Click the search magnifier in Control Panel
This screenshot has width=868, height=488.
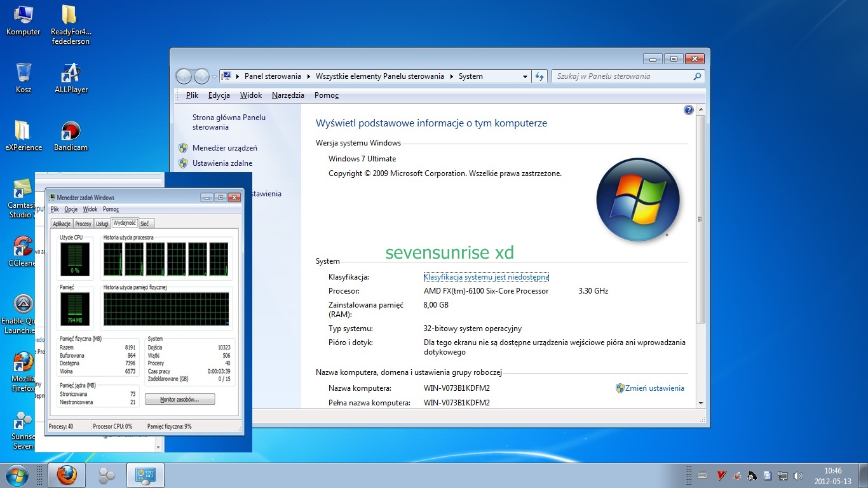[x=697, y=76]
